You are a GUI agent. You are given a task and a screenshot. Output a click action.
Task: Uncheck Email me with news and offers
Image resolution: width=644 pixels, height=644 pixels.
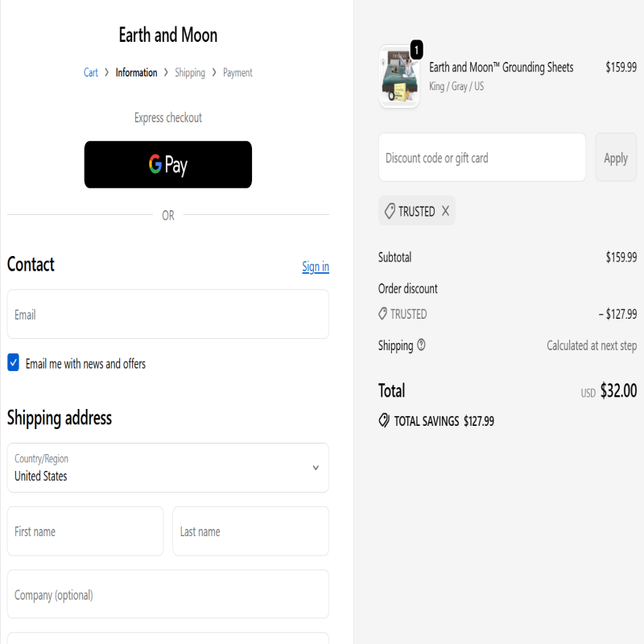click(x=14, y=363)
